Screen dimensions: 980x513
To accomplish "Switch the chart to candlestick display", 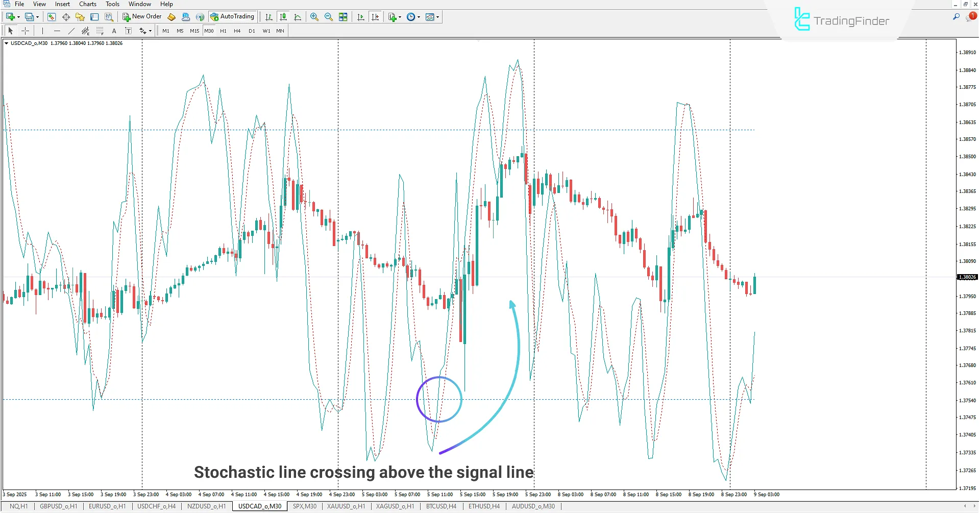I will click(x=283, y=16).
